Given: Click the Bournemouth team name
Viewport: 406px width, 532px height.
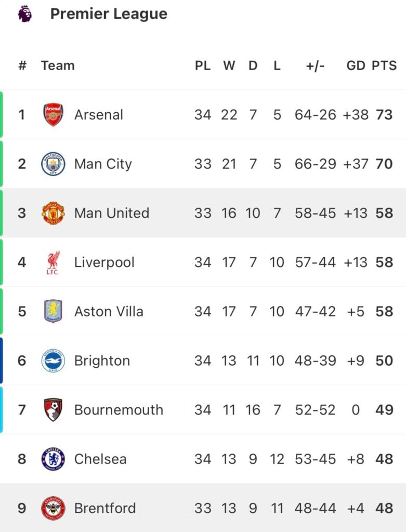Looking at the screenshot, I should (119, 410).
